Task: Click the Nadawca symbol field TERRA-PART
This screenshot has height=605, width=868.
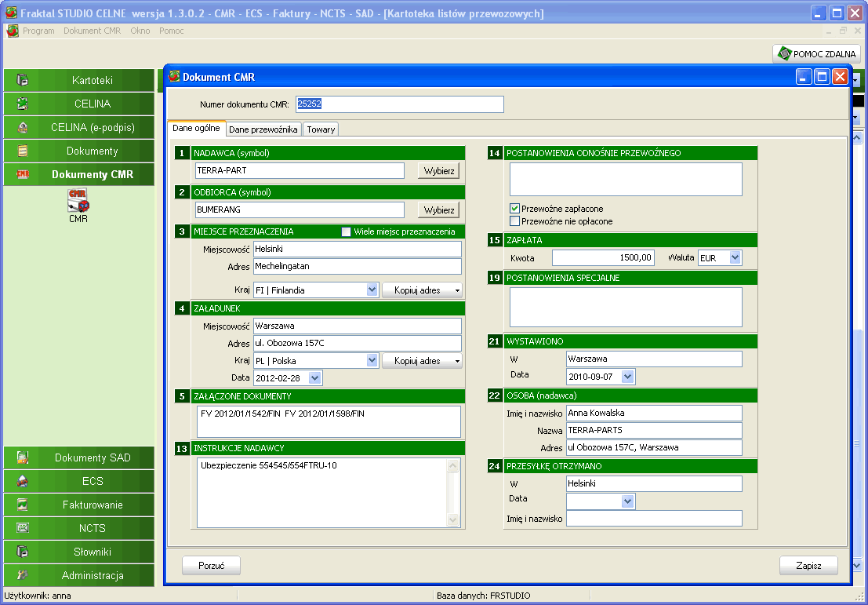Action: coord(300,170)
